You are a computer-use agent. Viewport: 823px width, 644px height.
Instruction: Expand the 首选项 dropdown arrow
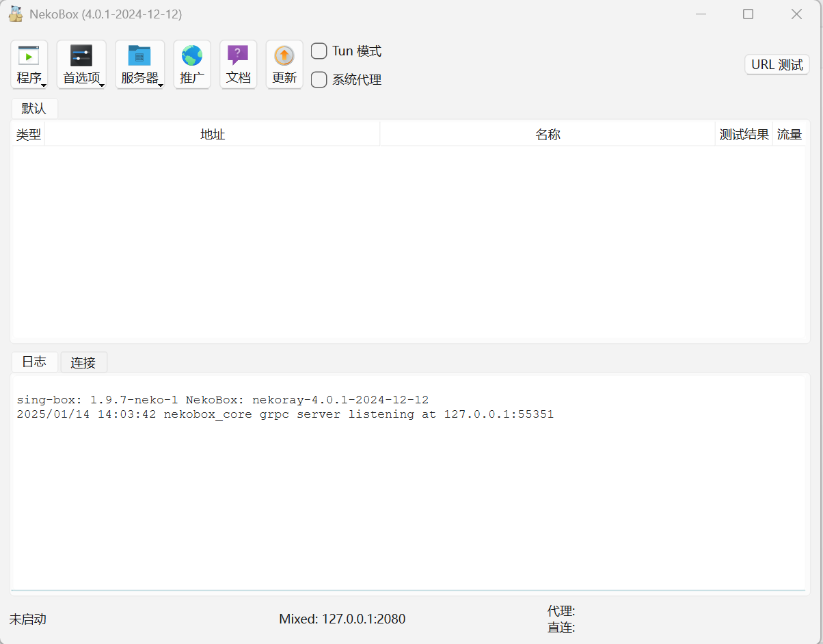(102, 85)
